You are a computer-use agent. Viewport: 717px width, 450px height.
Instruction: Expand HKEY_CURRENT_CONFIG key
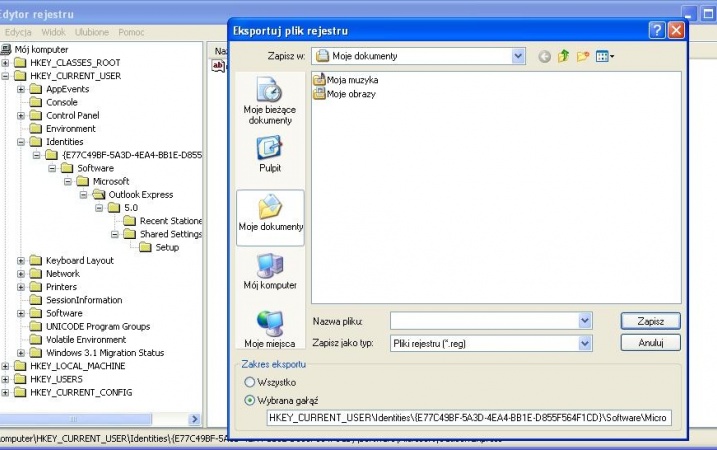click(5, 393)
